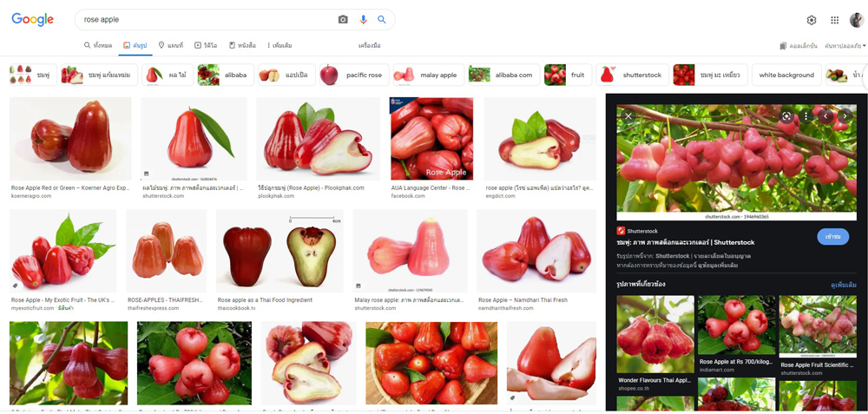Select the ชมพู่ มะเหมี่ยว filter chip
This screenshot has width=868, height=414.
[x=710, y=75]
